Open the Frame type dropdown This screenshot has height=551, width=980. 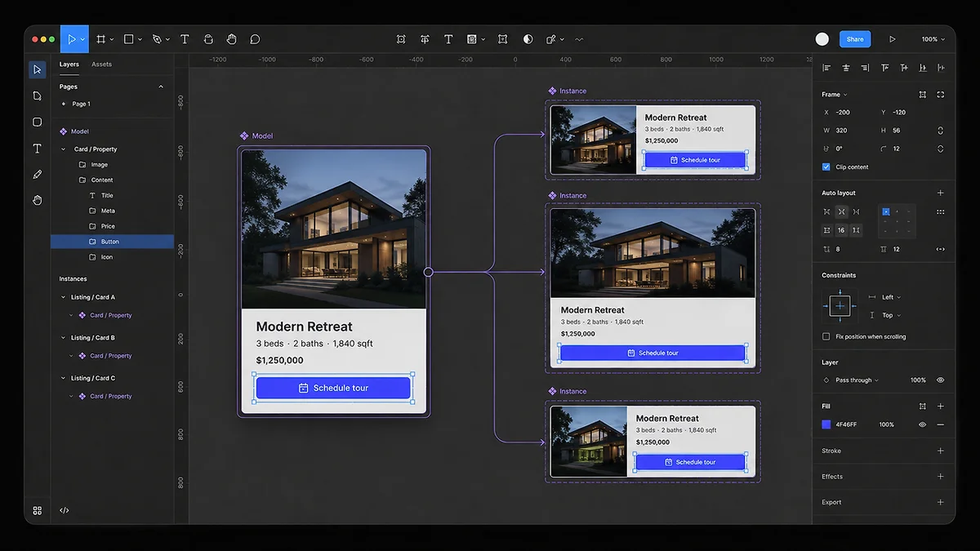[x=835, y=95]
